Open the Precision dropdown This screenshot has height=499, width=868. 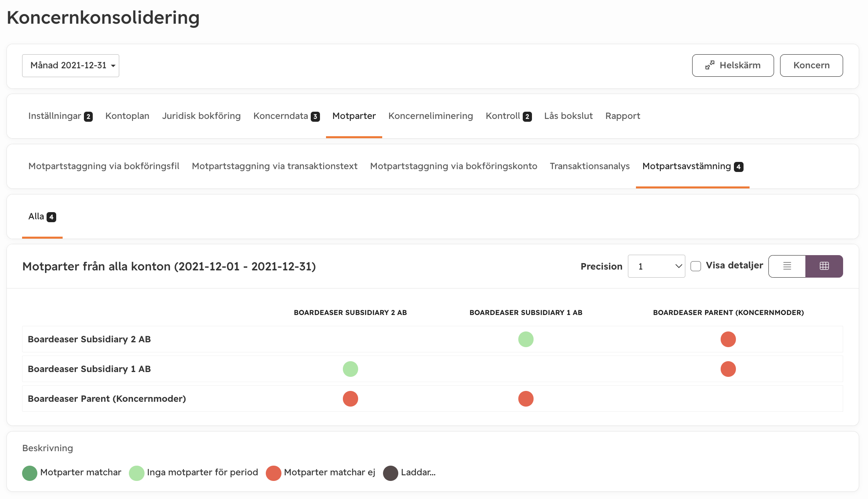pos(656,266)
